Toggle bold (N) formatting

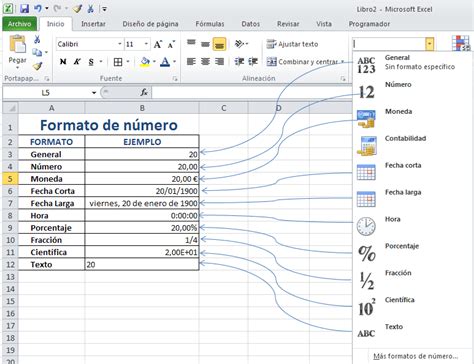(63, 62)
